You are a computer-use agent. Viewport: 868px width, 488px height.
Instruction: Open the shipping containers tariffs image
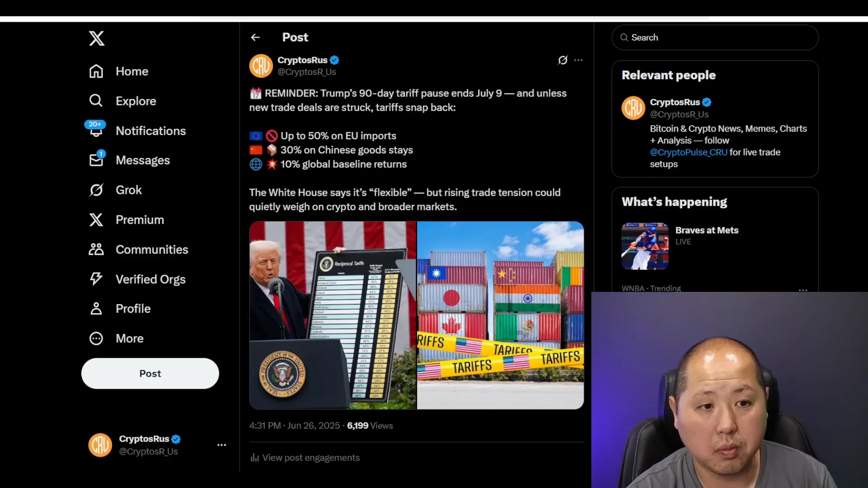pyautogui.click(x=500, y=315)
